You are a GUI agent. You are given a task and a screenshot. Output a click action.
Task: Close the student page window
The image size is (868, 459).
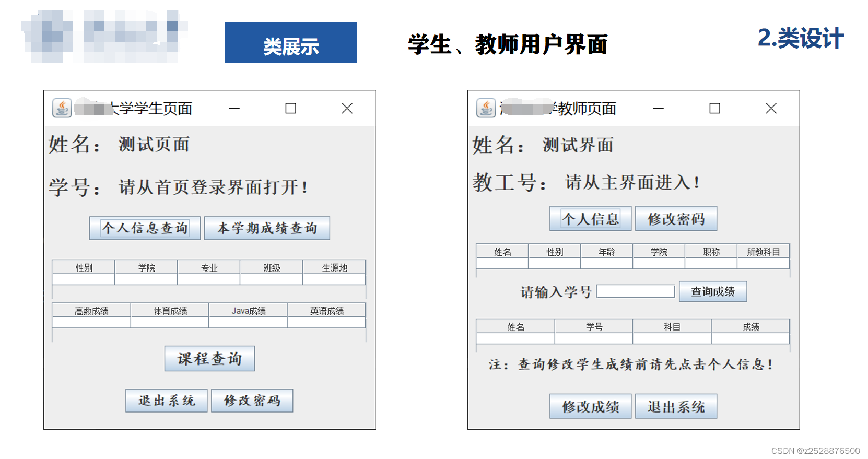tap(347, 108)
